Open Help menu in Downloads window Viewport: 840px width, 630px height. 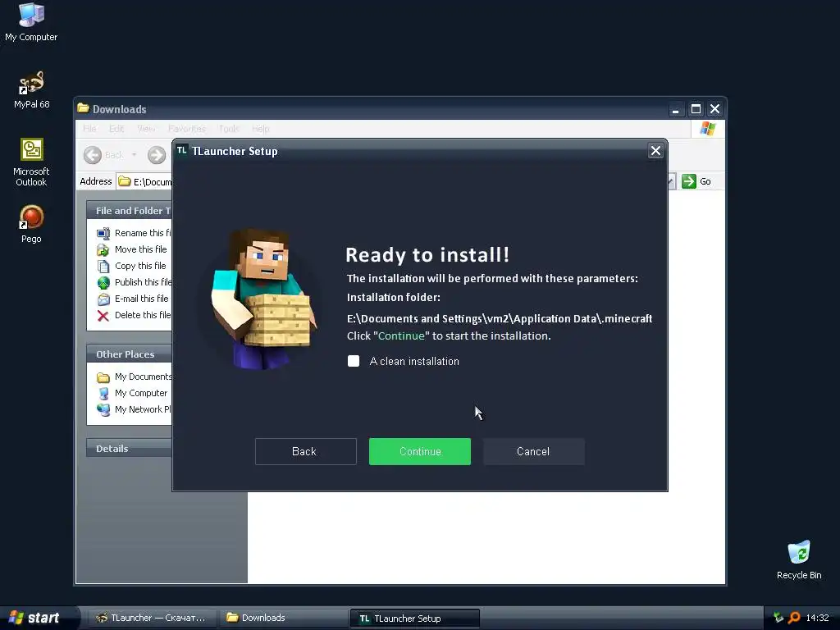(x=260, y=129)
